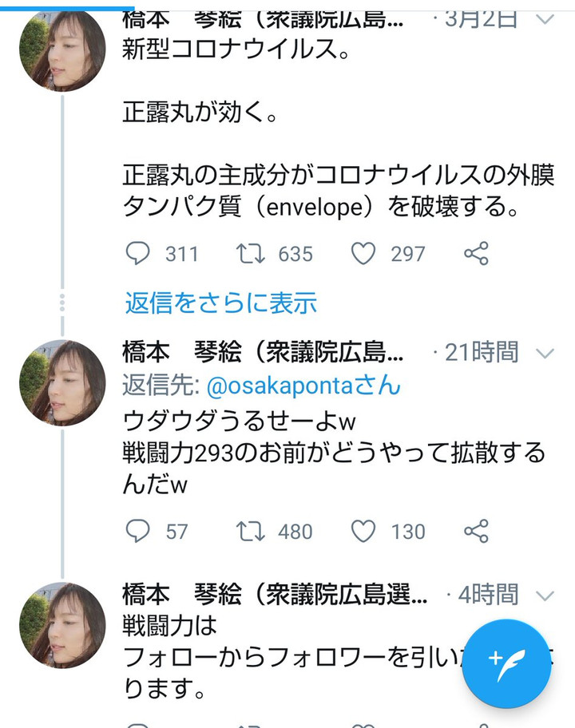Share the 正露丸 coronavirus tweet
575x728 pixels.
(476, 254)
